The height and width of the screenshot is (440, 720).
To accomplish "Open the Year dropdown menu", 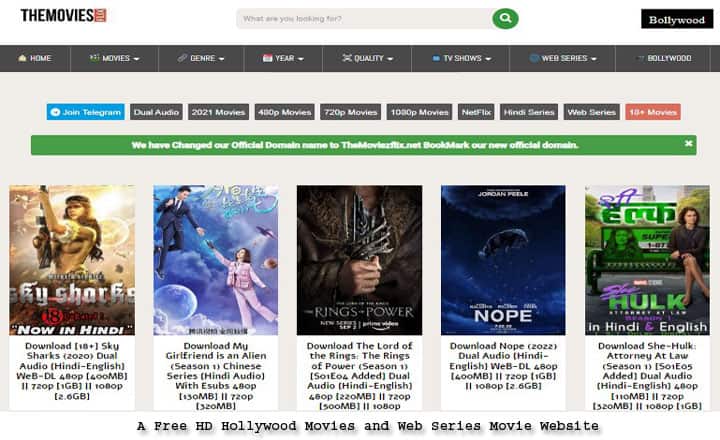I will pyautogui.click(x=284, y=58).
